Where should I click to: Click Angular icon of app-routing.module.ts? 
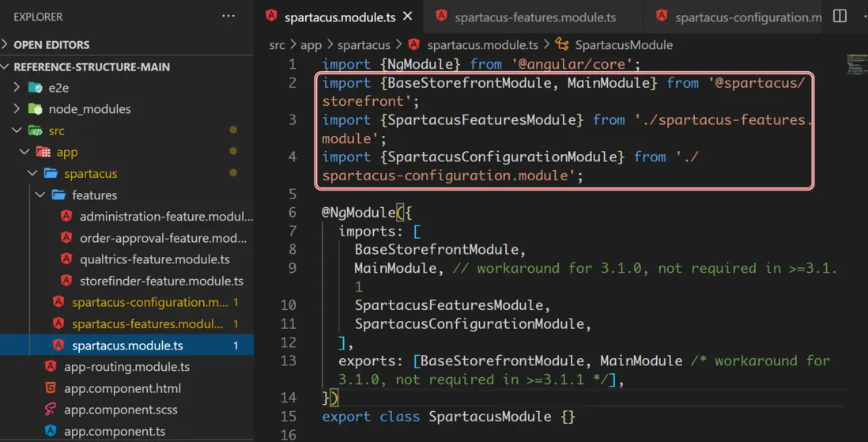coord(51,366)
